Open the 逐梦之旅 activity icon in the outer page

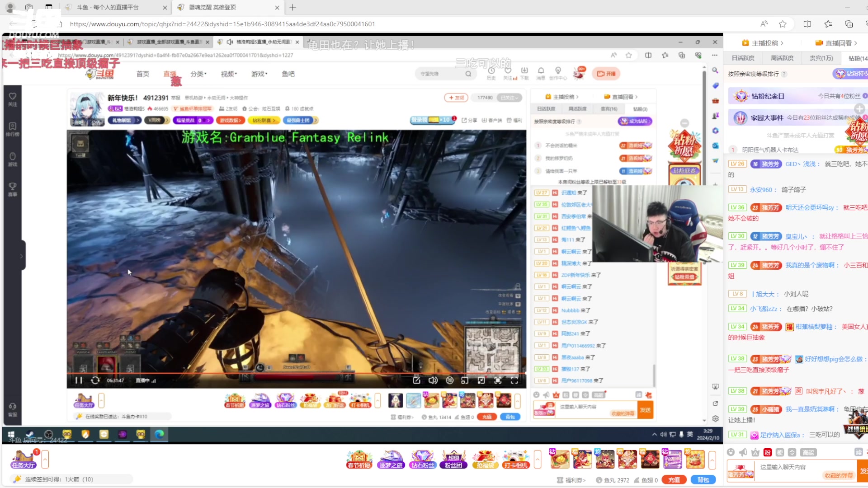(x=391, y=459)
